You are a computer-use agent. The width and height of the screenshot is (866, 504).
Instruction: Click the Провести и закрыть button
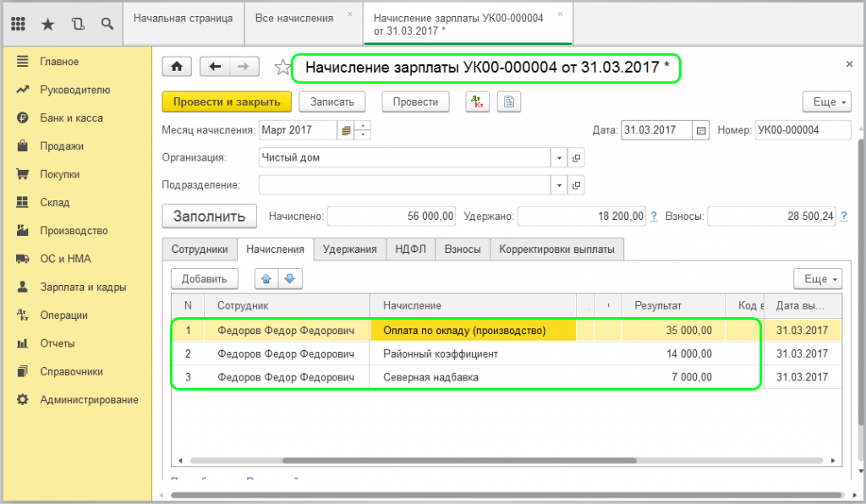pos(226,101)
